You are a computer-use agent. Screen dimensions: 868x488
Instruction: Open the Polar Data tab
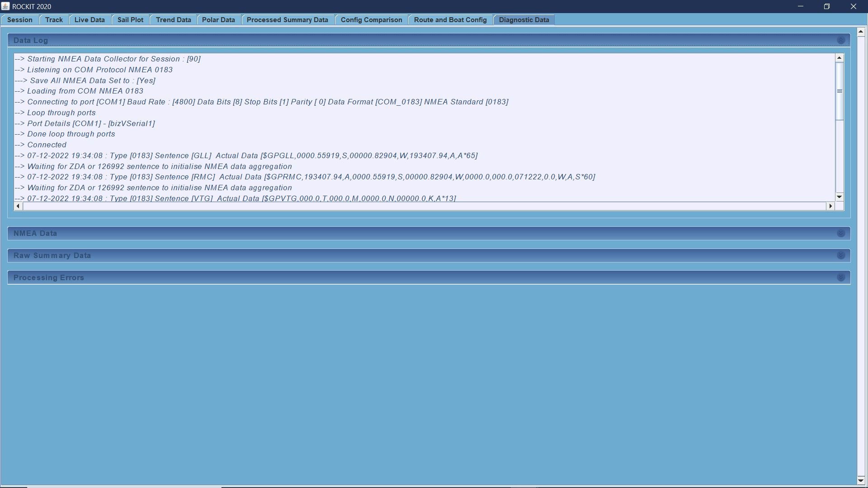point(218,20)
